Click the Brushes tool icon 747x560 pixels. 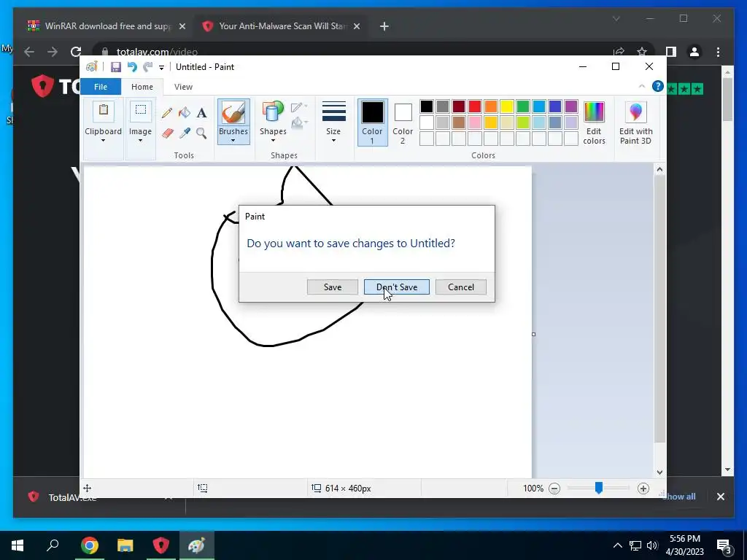click(233, 113)
